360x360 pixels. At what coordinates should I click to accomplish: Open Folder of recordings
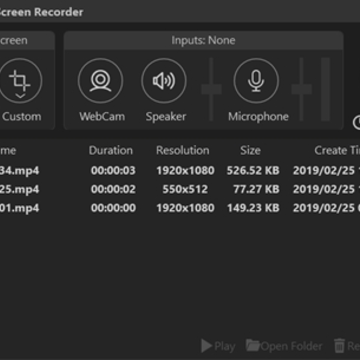coord(284,346)
